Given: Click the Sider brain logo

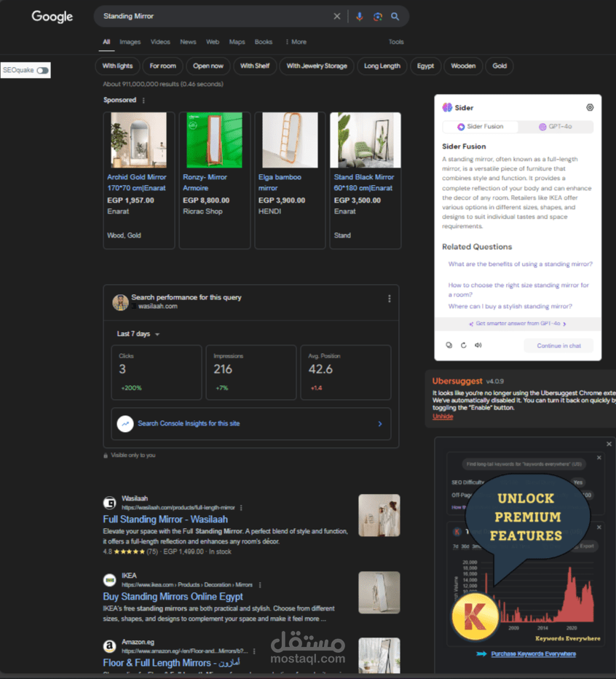Looking at the screenshot, I should [447, 107].
